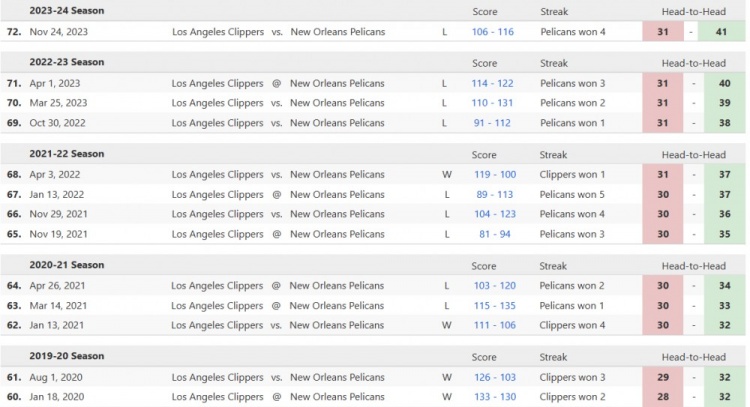750x407 pixels.
Task: Click the red 29 head-to-head cell
Action: point(662,378)
